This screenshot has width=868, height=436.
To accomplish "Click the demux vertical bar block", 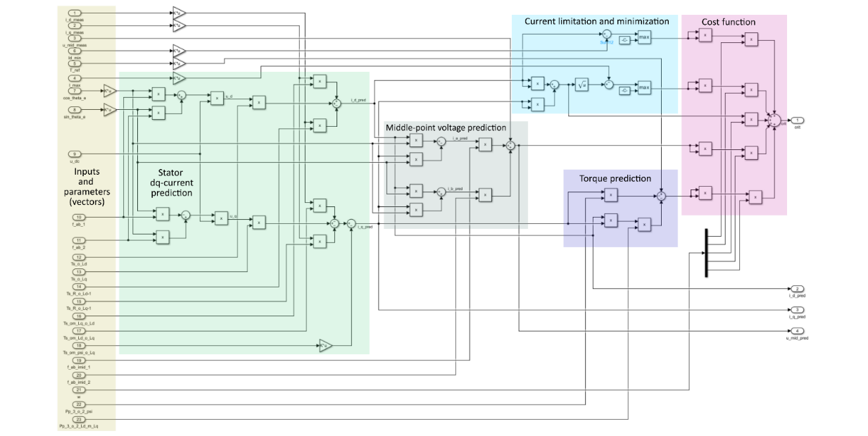I will (x=705, y=253).
